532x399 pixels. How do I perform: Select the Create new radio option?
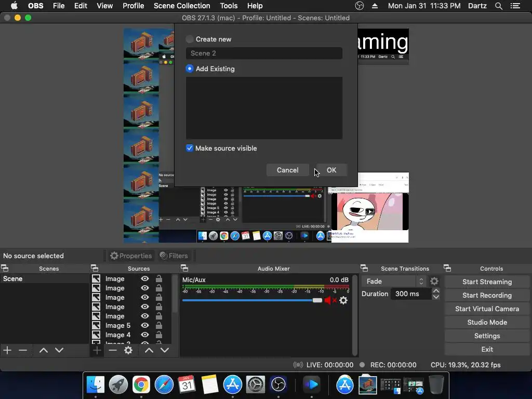click(x=190, y=39)
